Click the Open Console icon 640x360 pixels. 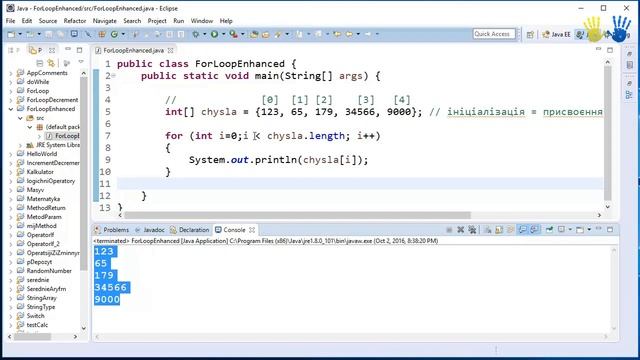pyautogui.click(x=580, y=230)
